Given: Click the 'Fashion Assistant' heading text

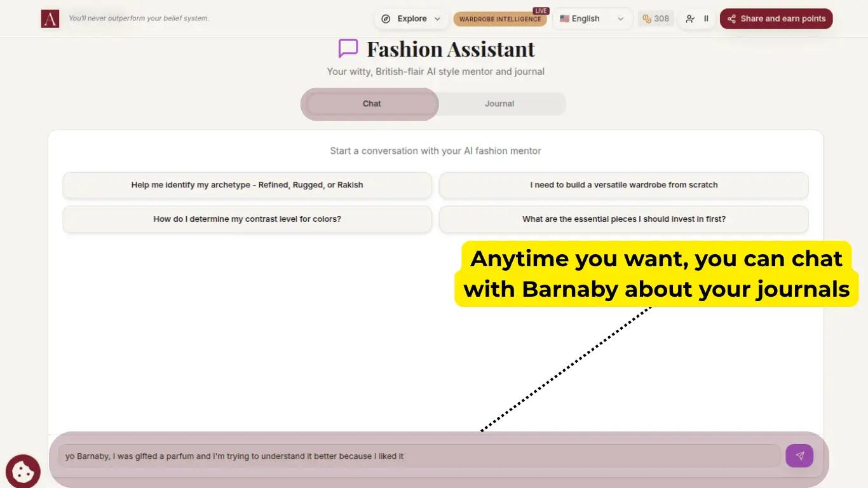Looking at the screenshot, I should [451, 49].
